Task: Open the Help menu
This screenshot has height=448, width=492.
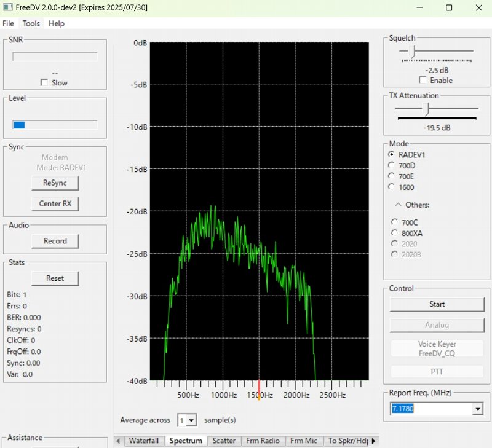Action: [x=57, y=23]
